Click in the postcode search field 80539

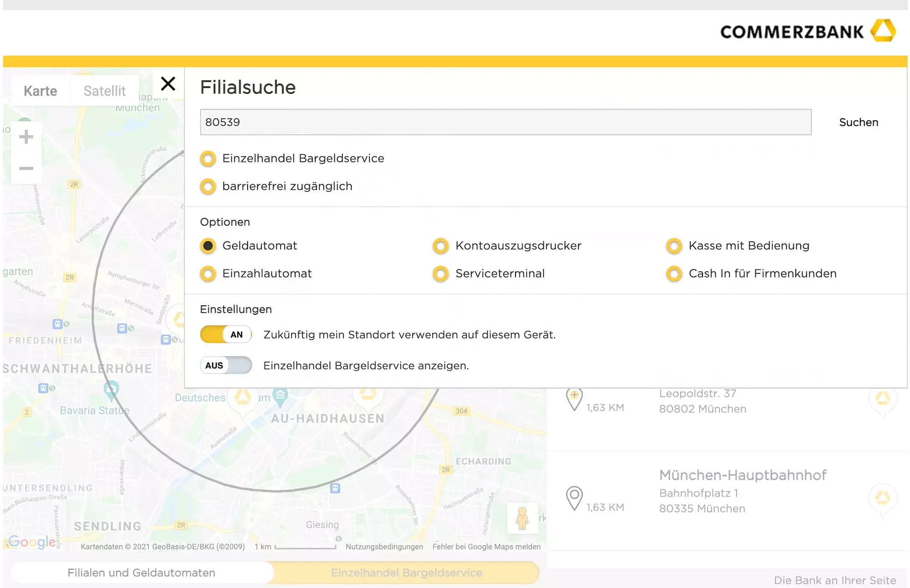(x=506, y=122)
